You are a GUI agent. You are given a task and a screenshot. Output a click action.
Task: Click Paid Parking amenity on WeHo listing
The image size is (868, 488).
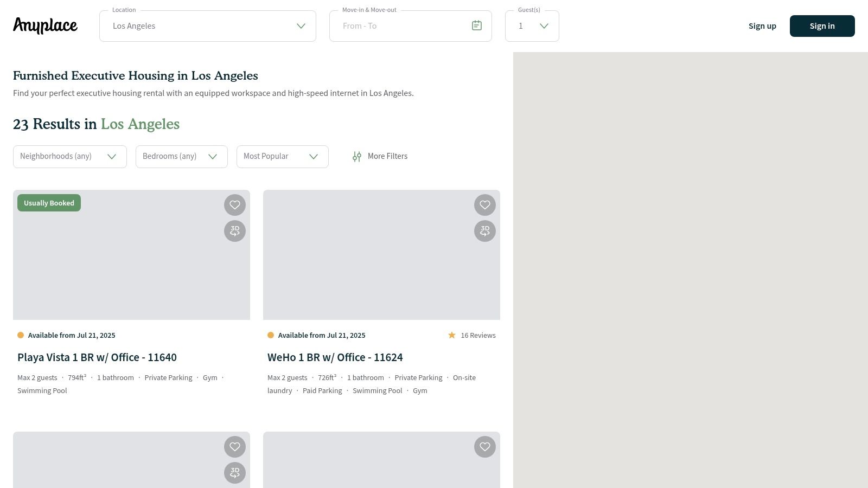coord(322,390)
